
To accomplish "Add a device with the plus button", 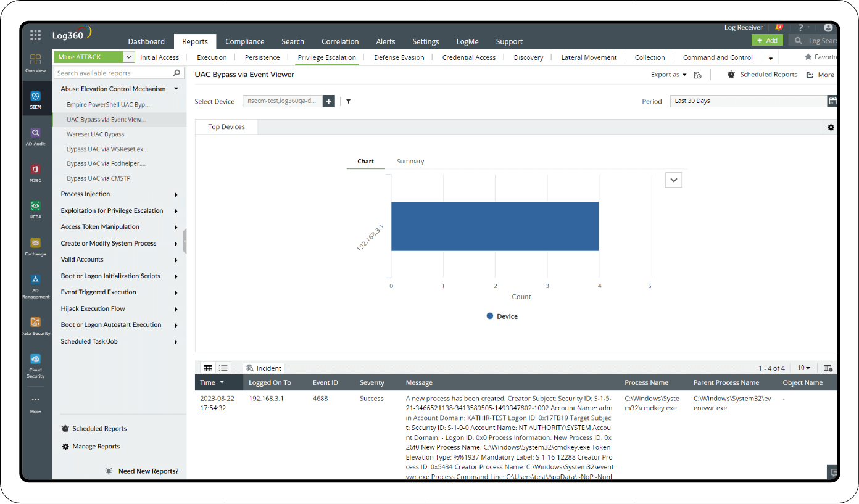I will click(328, 101).
